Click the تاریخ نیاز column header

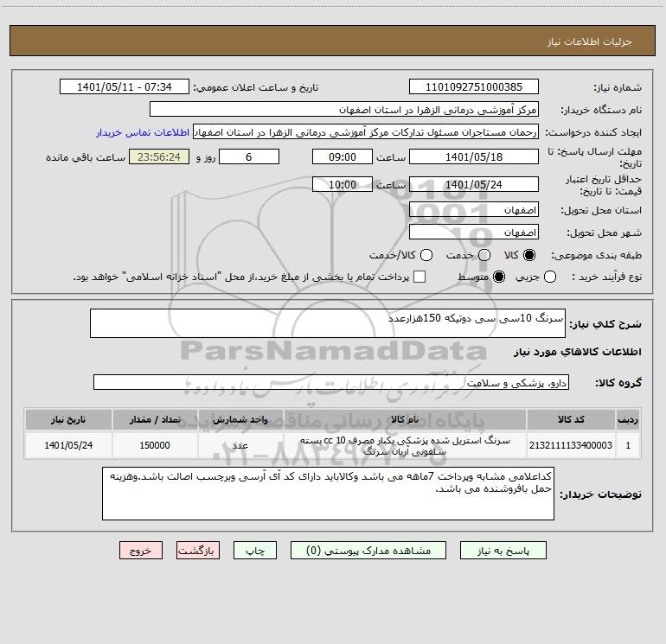point(68,419)
